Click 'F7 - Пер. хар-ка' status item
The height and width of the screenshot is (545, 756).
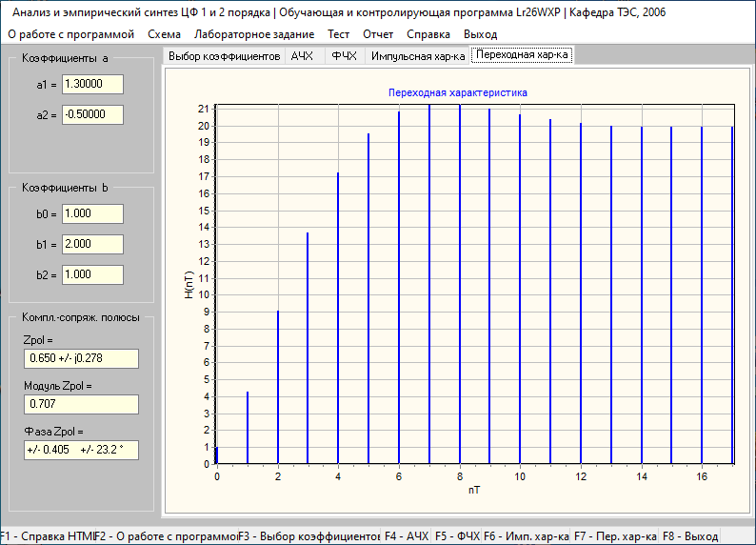pos(615,536)
